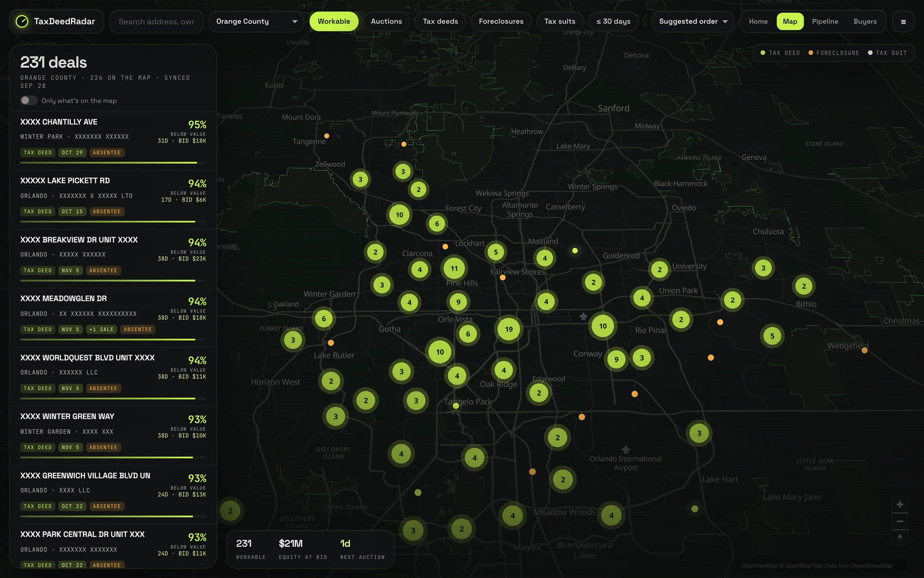
Task: Open the 3 cluster near Lake Hart
Action: click(x=699, y=433)
